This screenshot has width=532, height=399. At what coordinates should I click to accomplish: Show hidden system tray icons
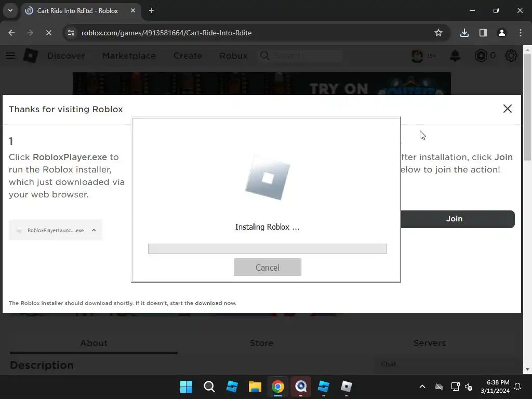pos(422,387)
